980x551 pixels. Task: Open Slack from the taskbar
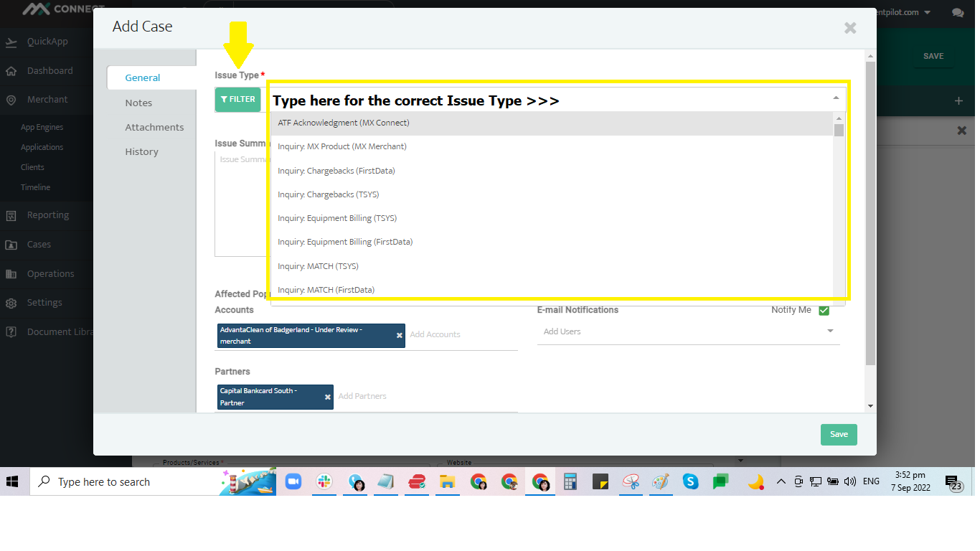pos(324,482)
